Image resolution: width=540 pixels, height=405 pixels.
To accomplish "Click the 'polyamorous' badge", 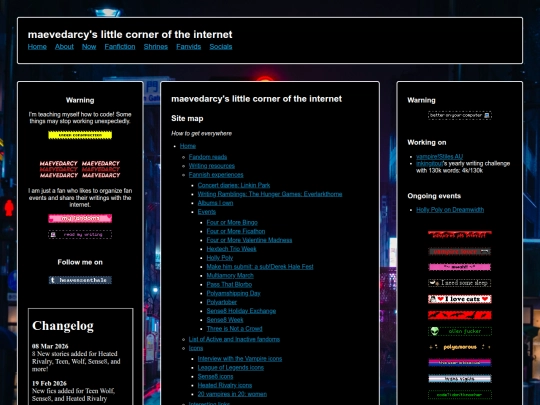I will (x=460, y=347).
